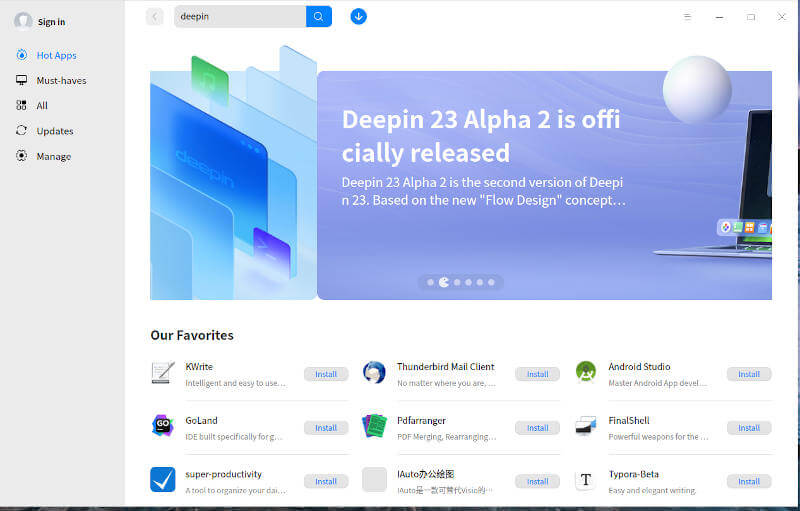800x511 pixels.
Task: Click the Manage gear icon
Action: [21, 156]
